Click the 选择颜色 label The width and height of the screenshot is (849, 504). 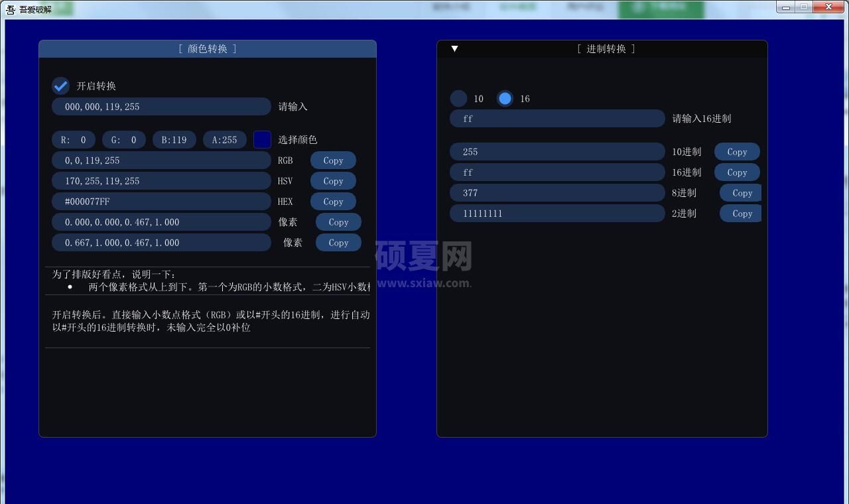298,140
